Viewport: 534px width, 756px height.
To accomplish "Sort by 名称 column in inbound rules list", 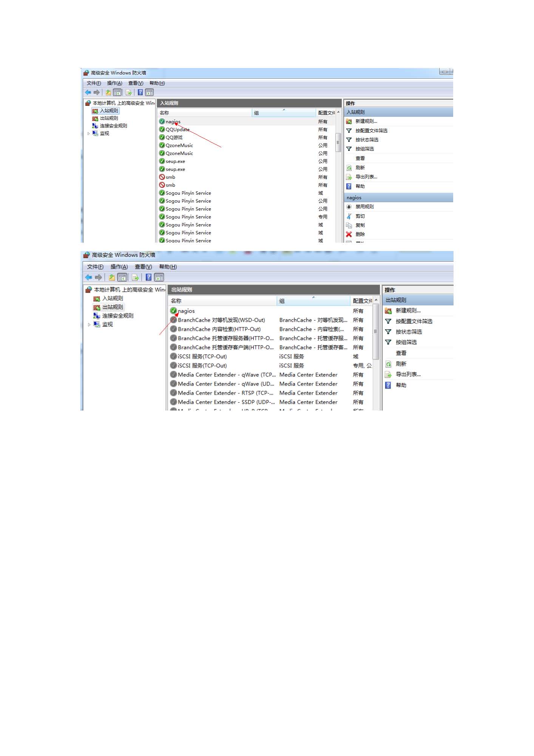I will coord(204,113).
